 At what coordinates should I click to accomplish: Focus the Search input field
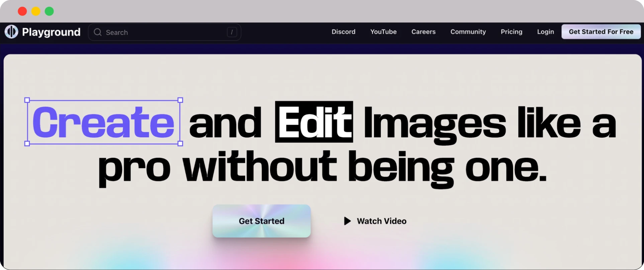tap(165, 32)
